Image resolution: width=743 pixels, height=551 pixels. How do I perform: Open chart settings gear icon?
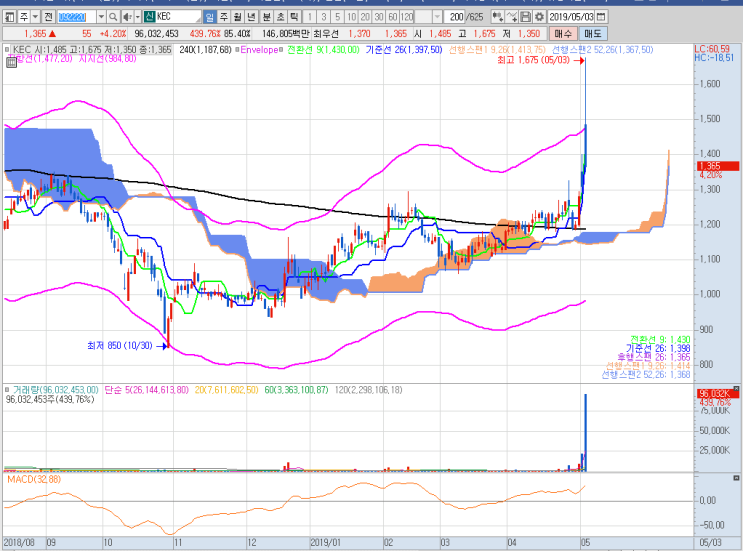coord(539,17)
